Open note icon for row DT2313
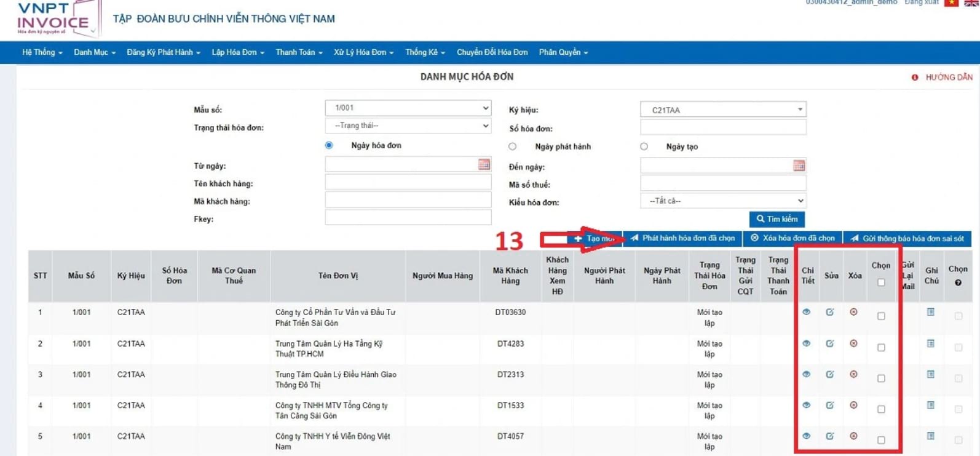The width and height of the screenshot is (980, 456). pyautogui.click(x=931, y=374)
